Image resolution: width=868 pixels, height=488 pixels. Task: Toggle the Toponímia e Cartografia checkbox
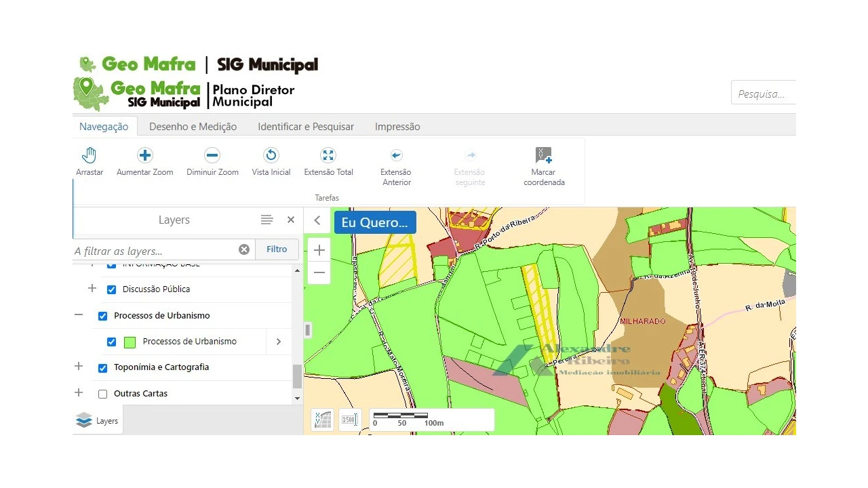(x=103, y=368)
